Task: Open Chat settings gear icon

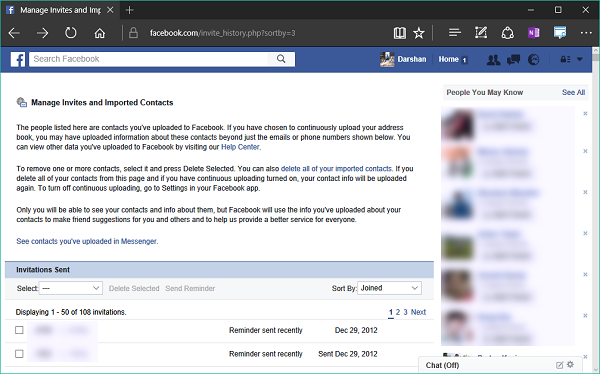Action: click(571, 365)
